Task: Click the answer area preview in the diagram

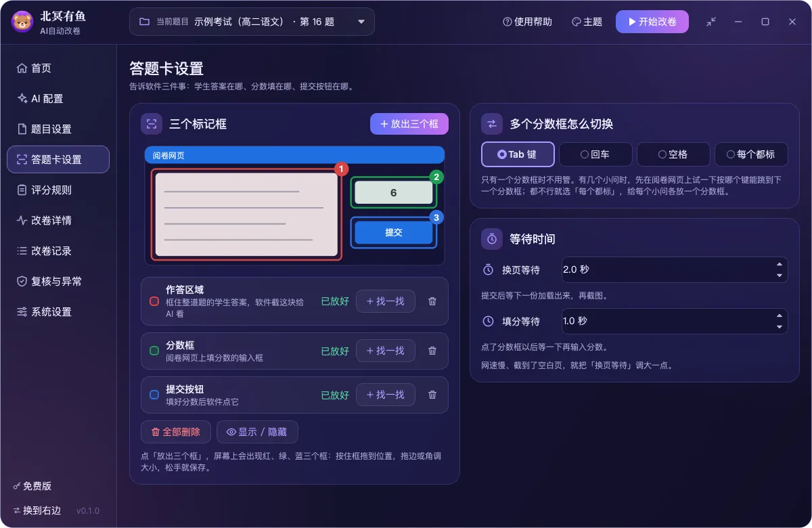Action: tap(246, 215)
